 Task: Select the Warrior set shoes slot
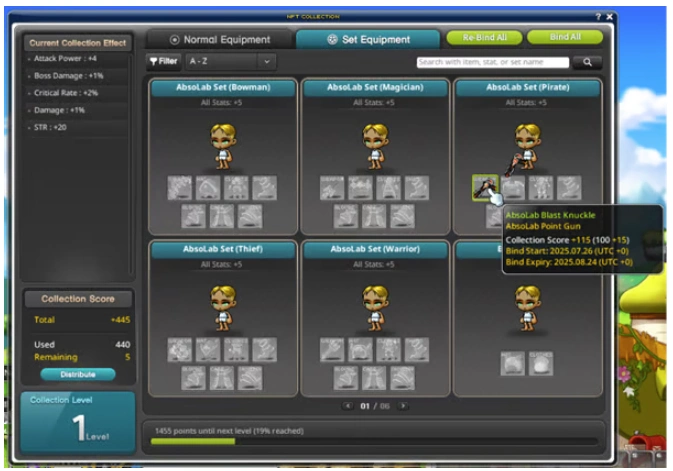coord(417,349)
